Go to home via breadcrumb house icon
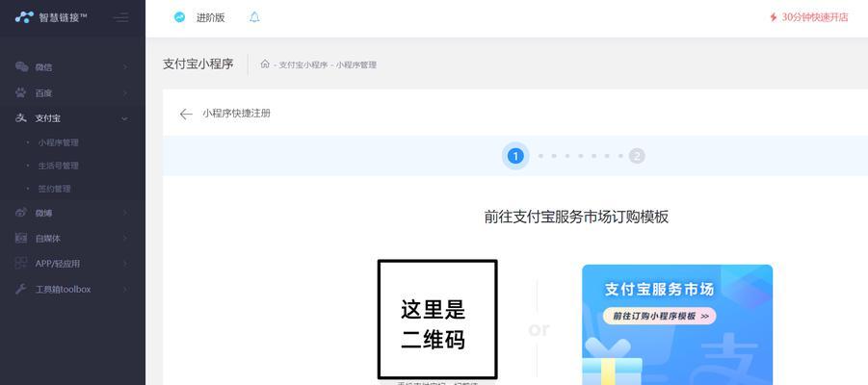The height and width of the screenshot is (385, 868). click(265, 64)
